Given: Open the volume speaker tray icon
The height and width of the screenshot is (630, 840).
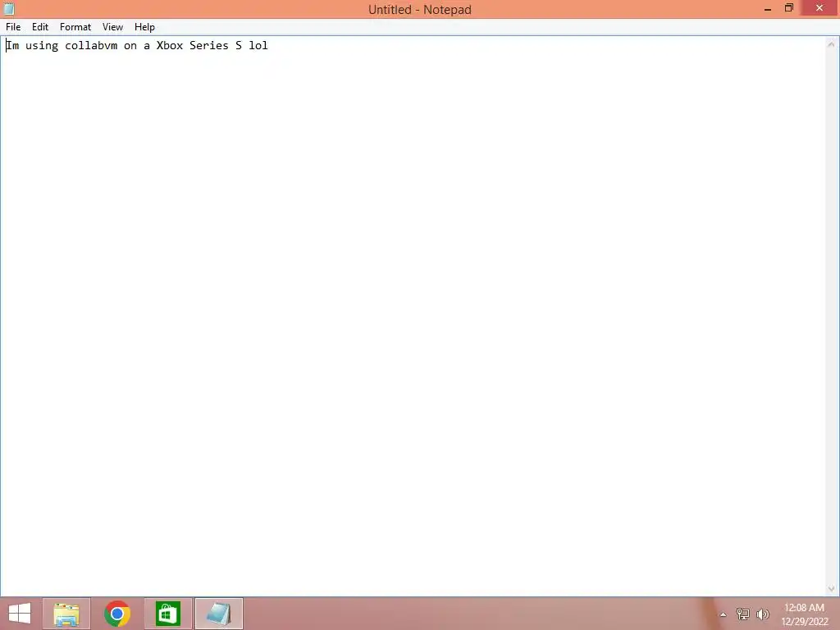Looking at the screenshot, I should click(762, 614).
